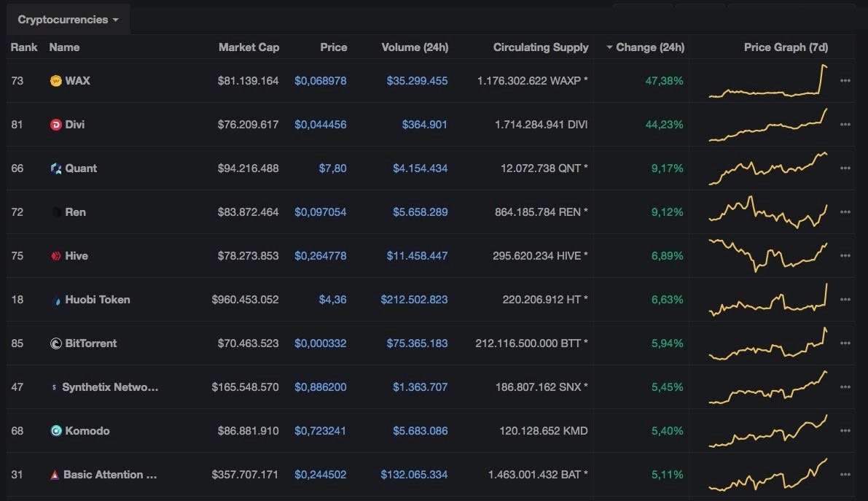
Task: Click the Hive coin logo icon
Action: (x=56, y=256)
